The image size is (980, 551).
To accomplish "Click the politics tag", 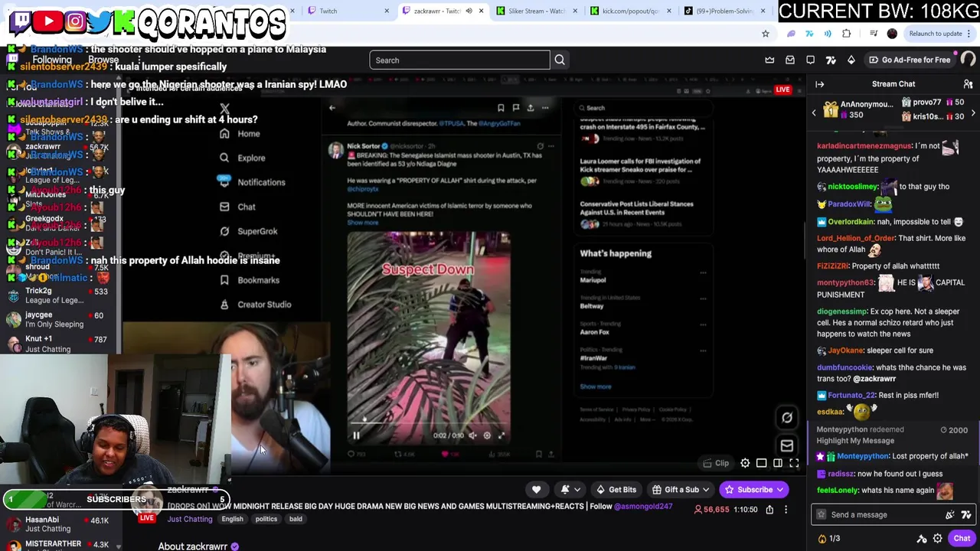I will point(266,519).
